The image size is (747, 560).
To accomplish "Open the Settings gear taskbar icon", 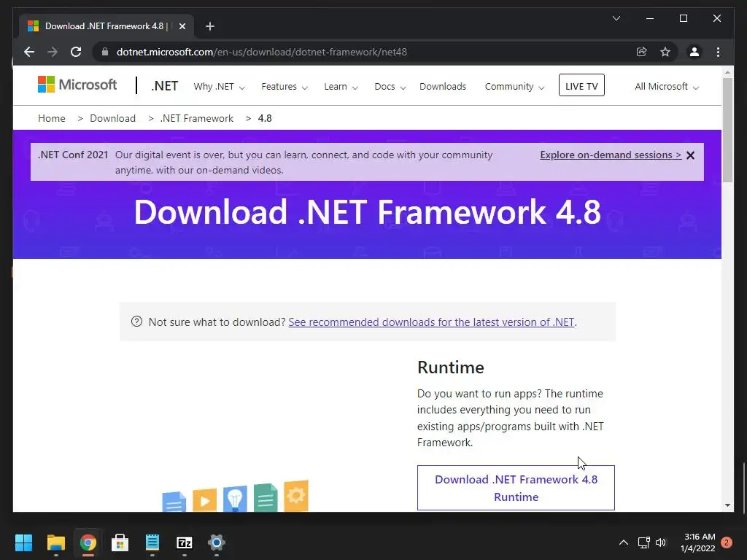I will (216, 542).
